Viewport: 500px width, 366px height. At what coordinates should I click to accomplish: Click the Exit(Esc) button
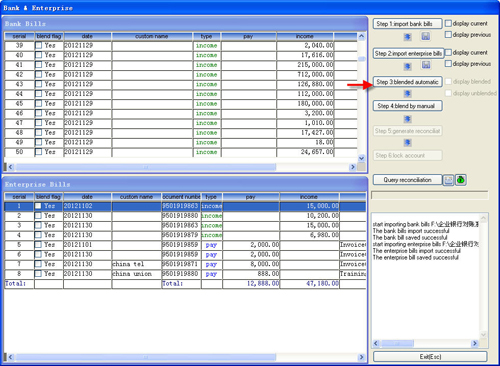tap(430, 357)
